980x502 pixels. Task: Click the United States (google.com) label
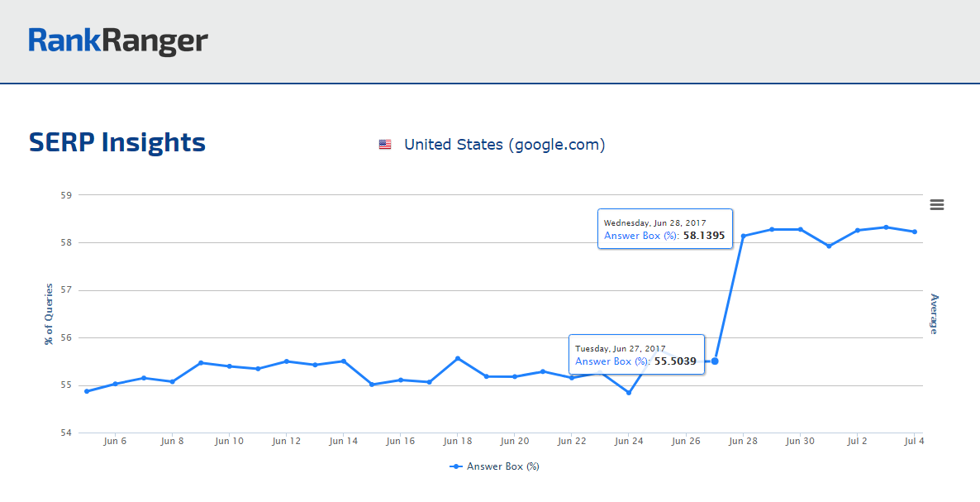point(504,145)
